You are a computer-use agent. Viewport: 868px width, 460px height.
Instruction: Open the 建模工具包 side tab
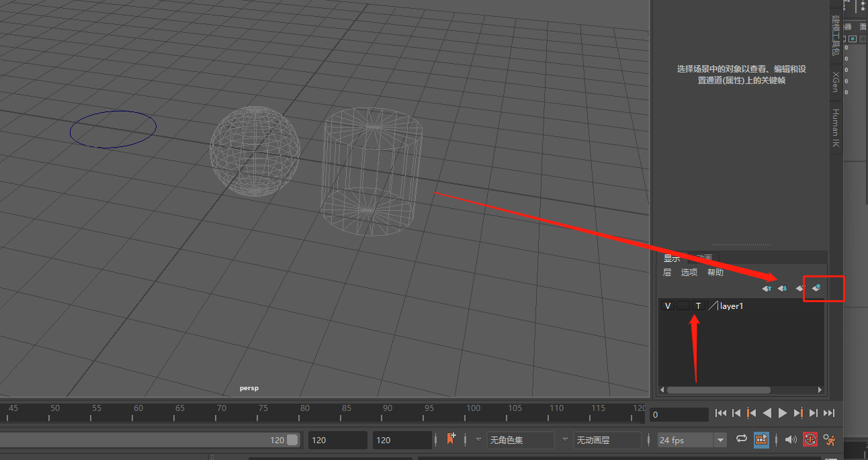836,35
